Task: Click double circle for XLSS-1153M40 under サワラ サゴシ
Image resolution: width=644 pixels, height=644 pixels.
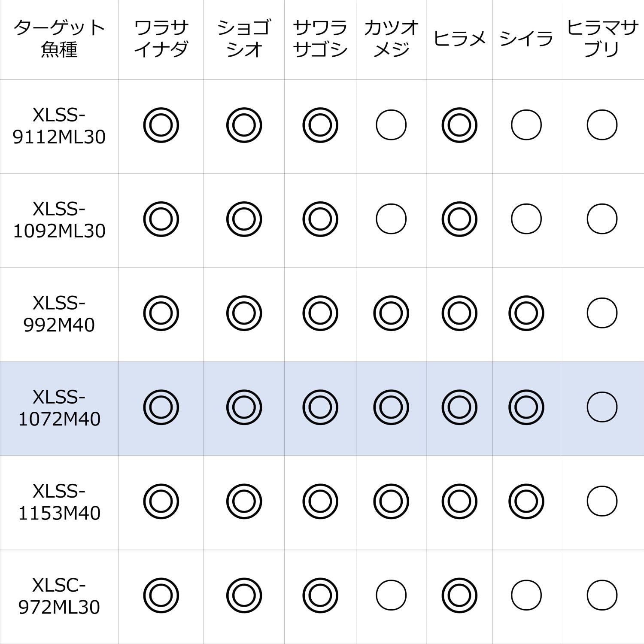Action: [320, 501]
